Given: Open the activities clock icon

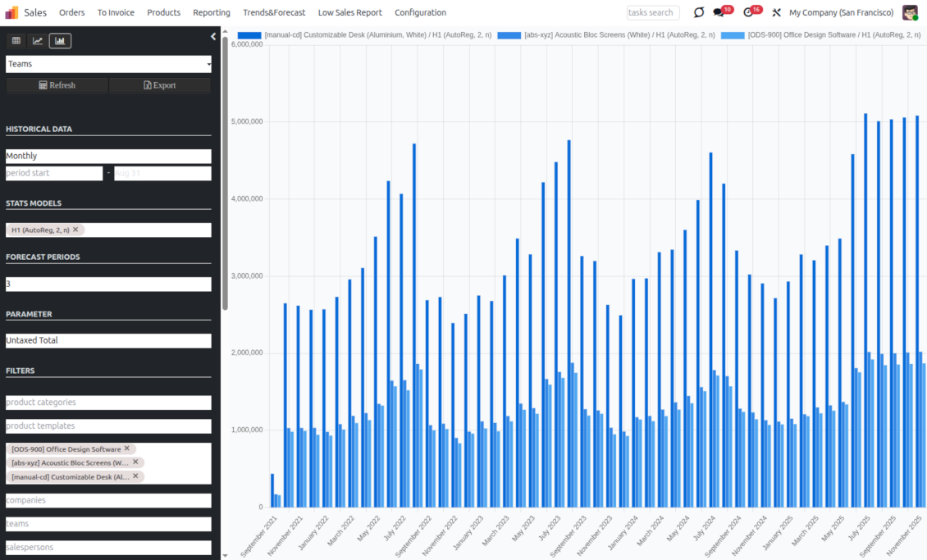Looking at the screenshot, I should pyautogui.click(x=747, y=12).
